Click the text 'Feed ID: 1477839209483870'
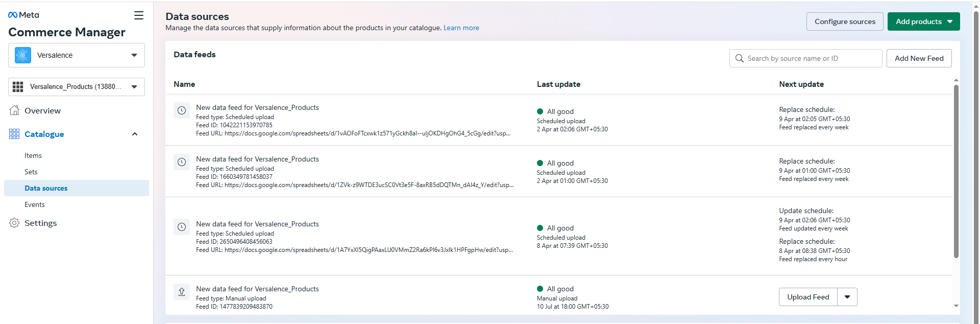 [234, 307]
